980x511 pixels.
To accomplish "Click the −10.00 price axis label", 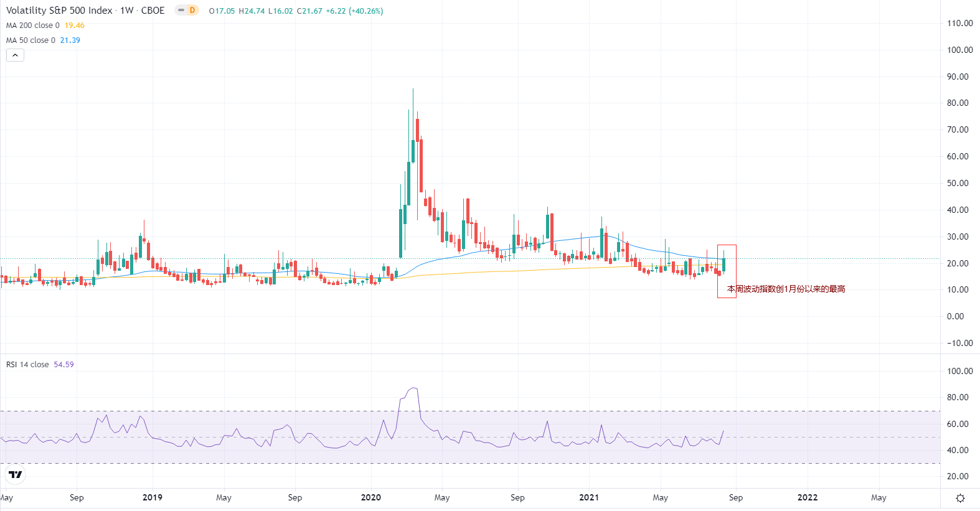I will (959, 343).
